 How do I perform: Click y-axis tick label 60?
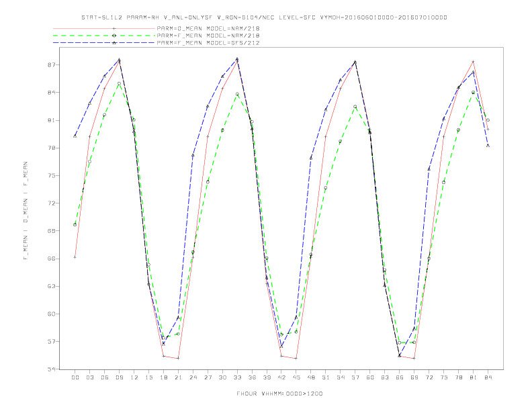point(52,314)
